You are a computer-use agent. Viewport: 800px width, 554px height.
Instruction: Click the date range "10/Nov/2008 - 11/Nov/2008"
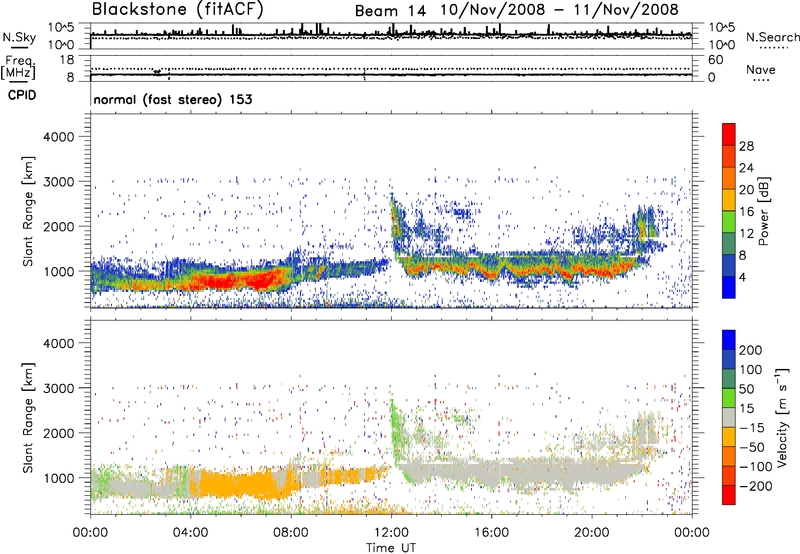[560, 10]
